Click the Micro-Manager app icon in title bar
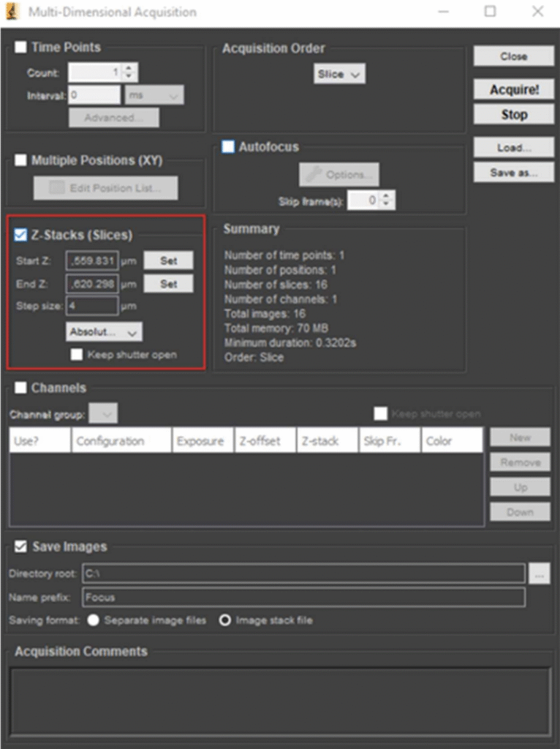This screenshot has height=749, width=560. click(x=12, y=12)
